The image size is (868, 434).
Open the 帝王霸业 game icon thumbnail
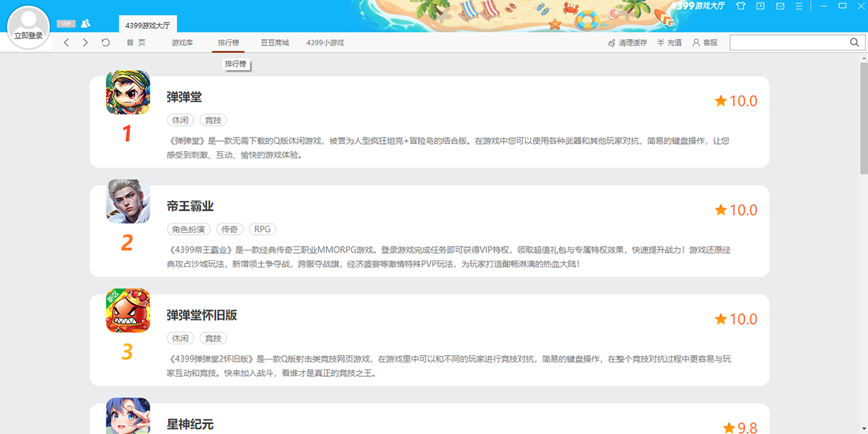127,201
